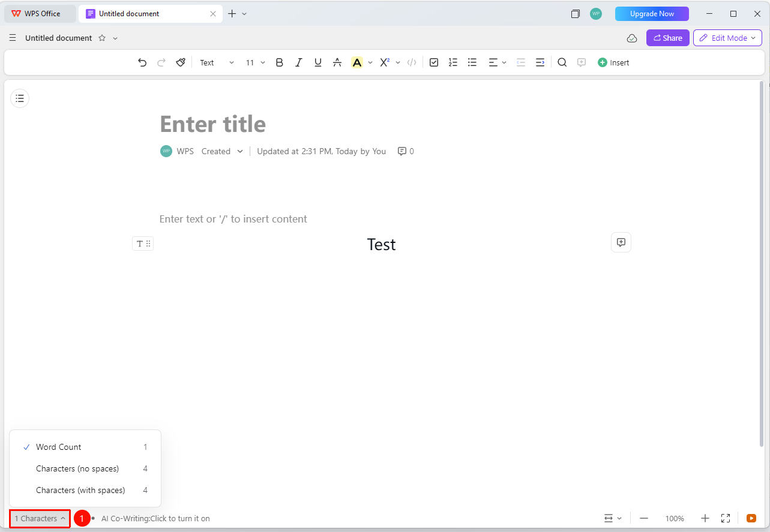770x532 pixels.
Task: Click the superscript X² icon
Action: click(385, 62)
